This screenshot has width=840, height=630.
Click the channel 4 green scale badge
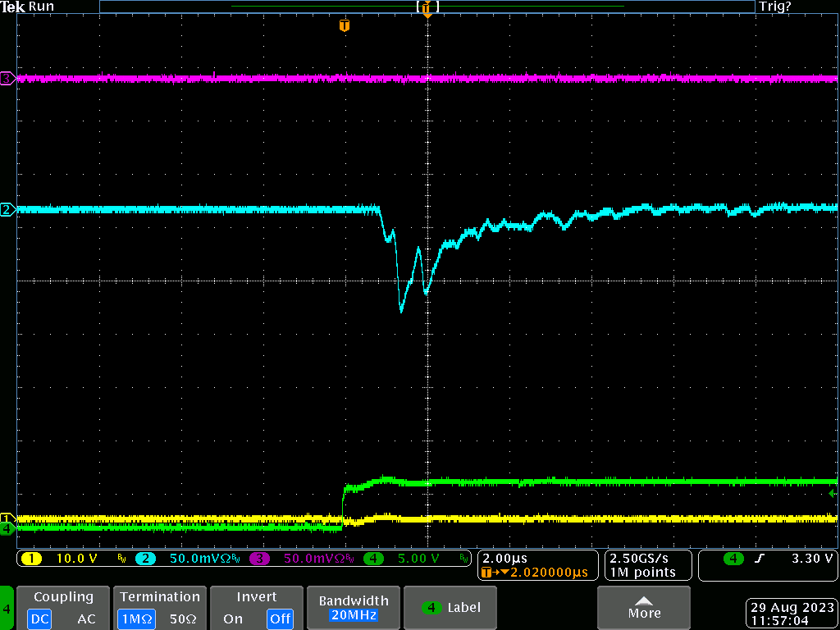[x=373, y=559]
